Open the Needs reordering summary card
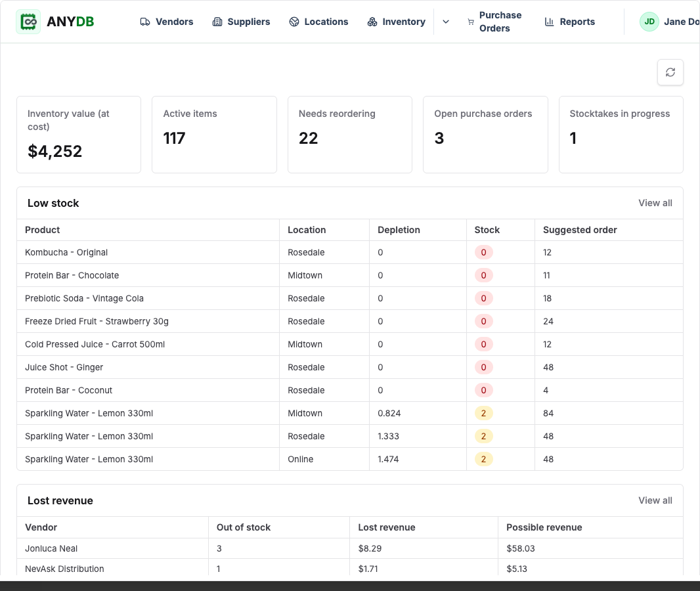This screenshot has height=591, width=700. pos(349,135)
